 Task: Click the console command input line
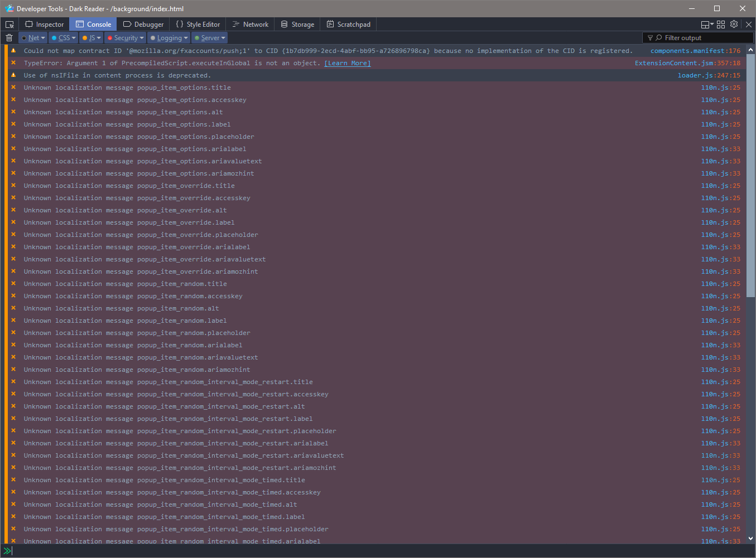pyautogui.click(x=378, y=551)
